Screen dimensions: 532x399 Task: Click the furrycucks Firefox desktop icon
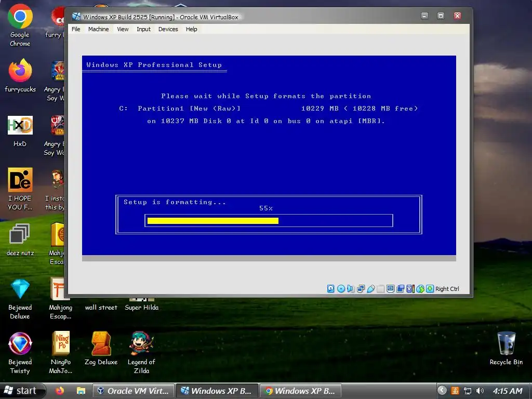tap(20, 75)
